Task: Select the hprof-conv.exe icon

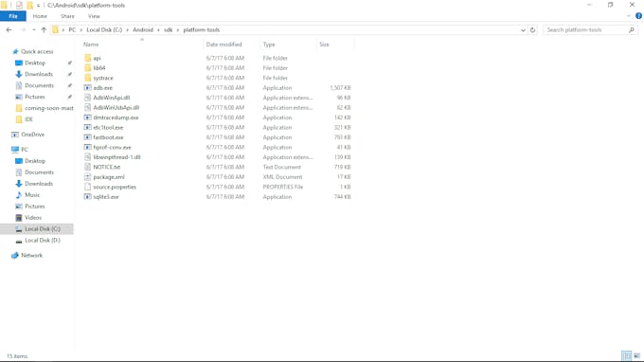Action: (87, 147)
